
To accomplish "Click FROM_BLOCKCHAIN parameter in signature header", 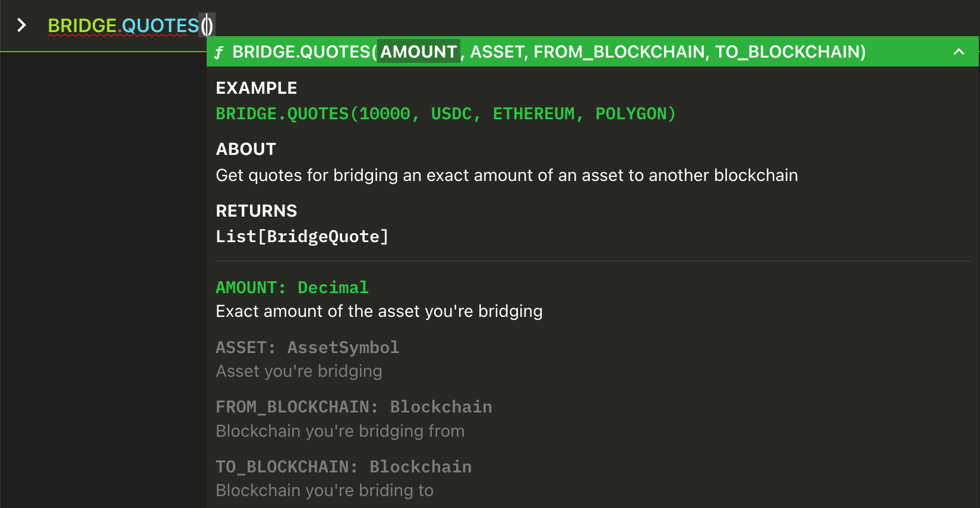I will pos(618,52).
